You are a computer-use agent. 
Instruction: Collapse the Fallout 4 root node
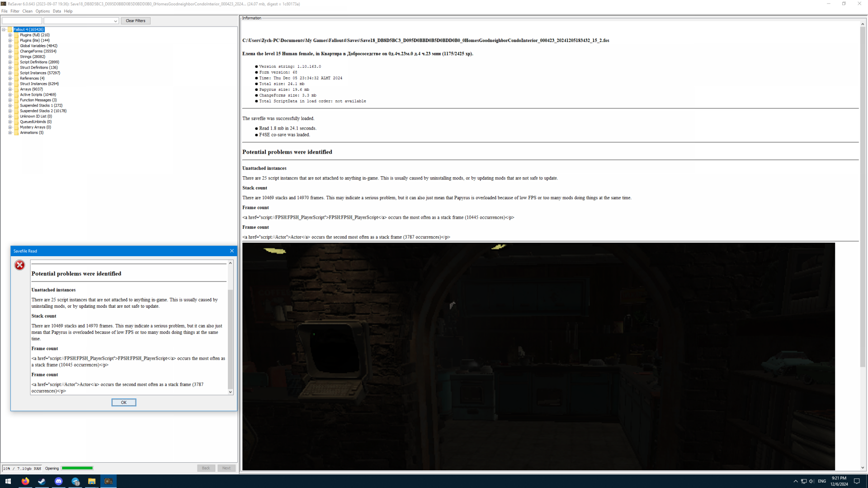coord(4,30)
